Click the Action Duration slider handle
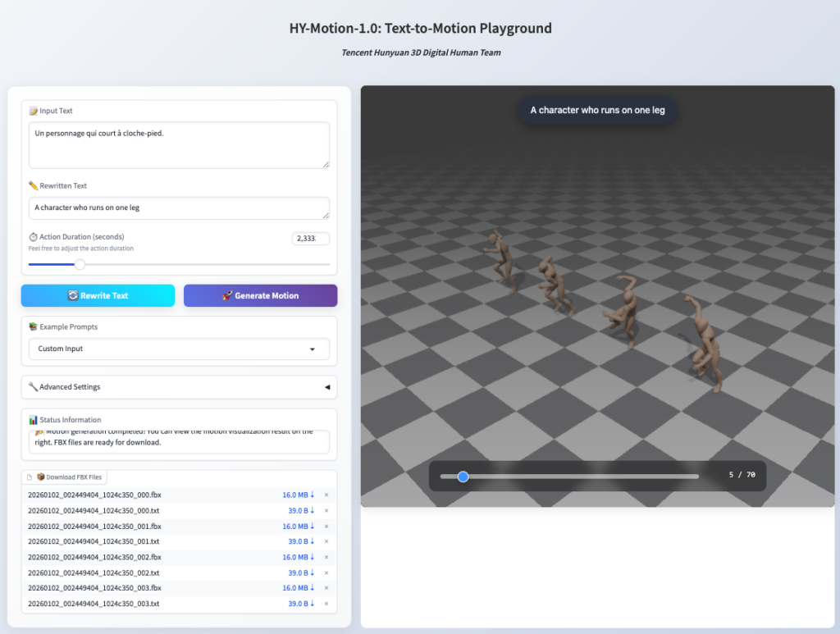Viewport: 840px width, 634px height. tap(80, 264)
